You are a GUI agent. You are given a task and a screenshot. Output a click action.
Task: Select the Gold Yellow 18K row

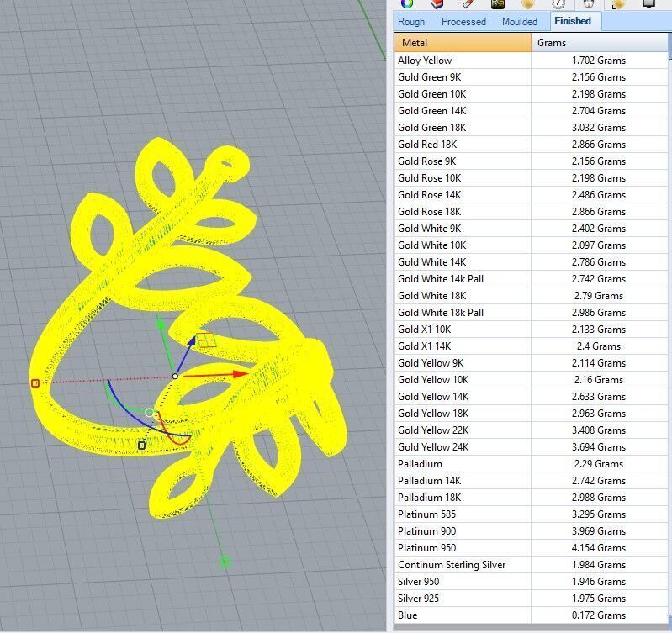pyautogui.click(x=531, y=414)
